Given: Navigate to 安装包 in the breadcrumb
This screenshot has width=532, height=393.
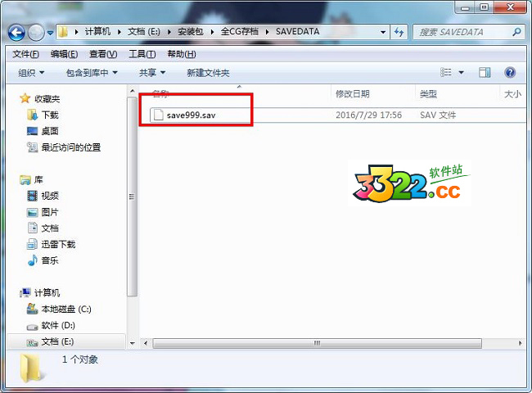Looking at the screenshot, I should 191,32.
